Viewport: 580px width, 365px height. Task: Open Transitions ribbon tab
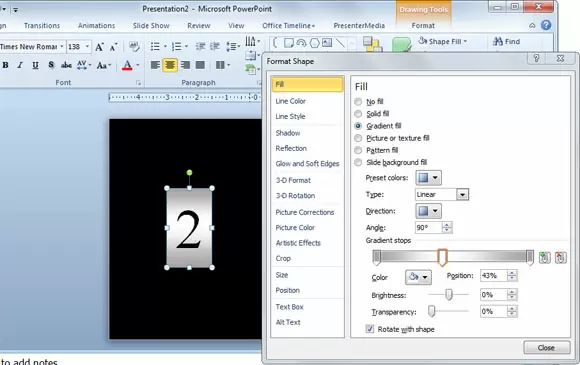[x=42, y=26]
